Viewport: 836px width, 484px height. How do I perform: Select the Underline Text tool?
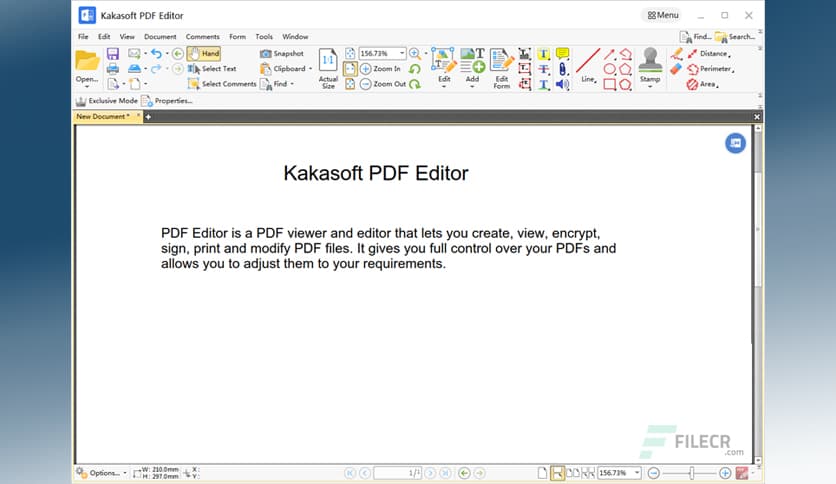click(543, 84)
